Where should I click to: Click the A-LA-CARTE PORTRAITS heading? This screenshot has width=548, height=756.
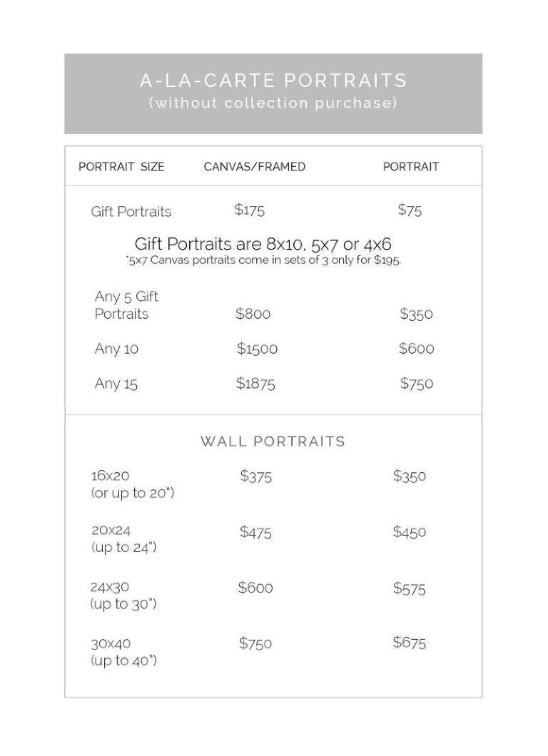tap(273, 80)
